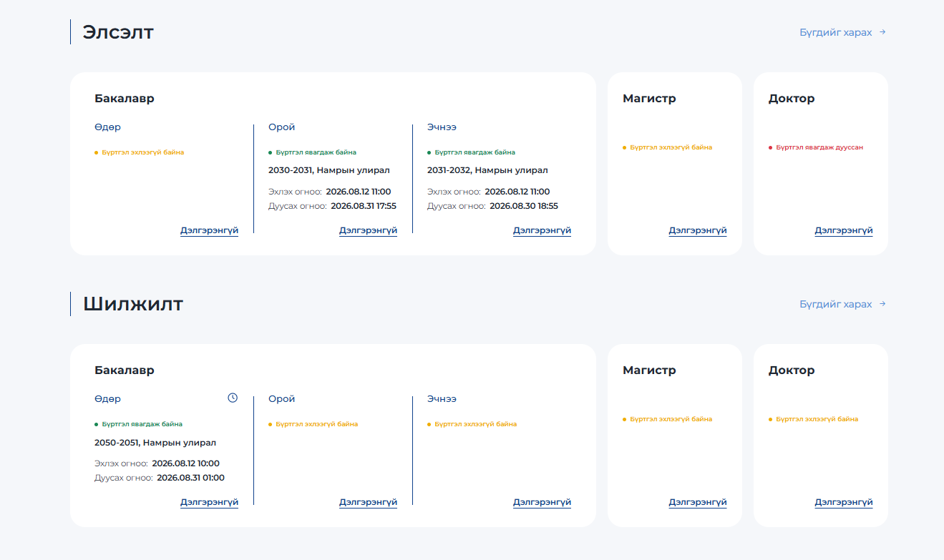The width and height of the screenshot is (944, 560).
Task: Open Дэлгэрэнгүй under Элсэлт Бакалавр Эчнээ
Action: (x=542, y=230)
